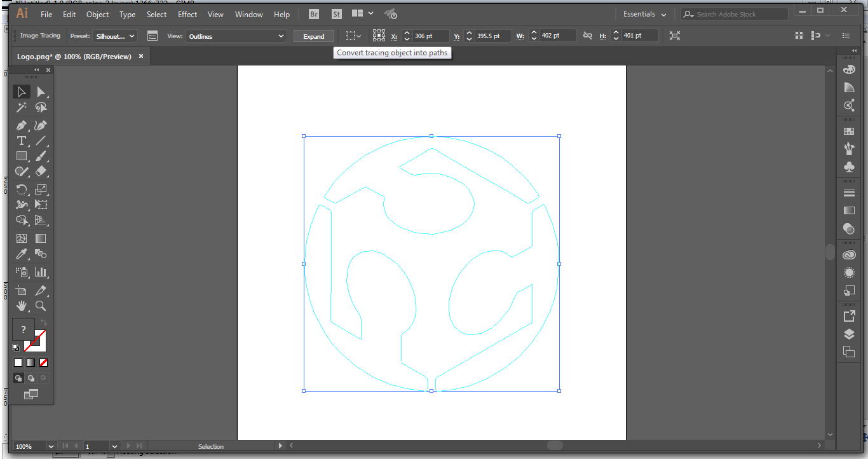This screenshot has width=868, height=459.
Task: Select the Column Graph tool
Action: pos(41,272)
